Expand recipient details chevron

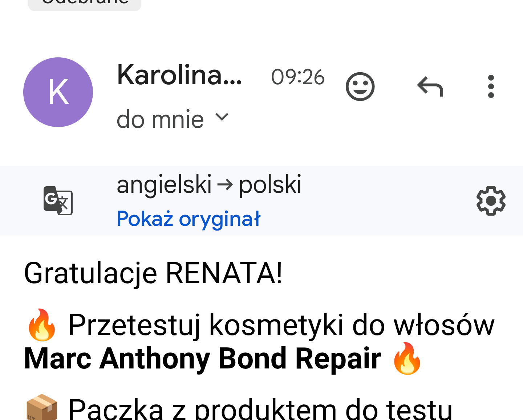(x=222, y=117)
